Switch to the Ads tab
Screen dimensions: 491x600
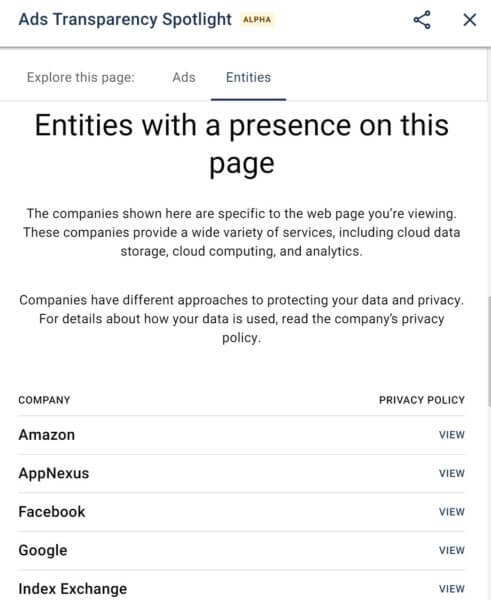(x=184, y=78)
